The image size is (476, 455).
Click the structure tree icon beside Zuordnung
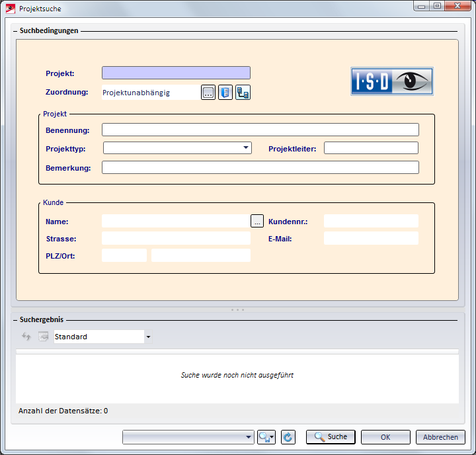(243, 93)
